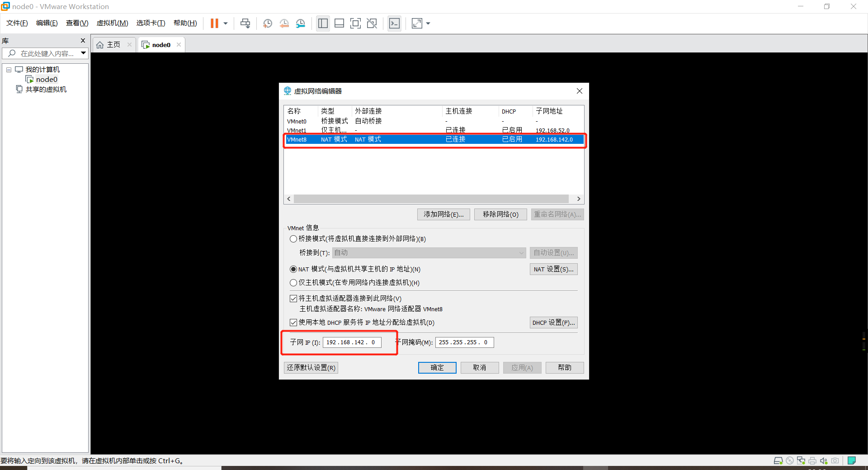Uncheck 使用本地 DHCP 服务 checkbox
This screenshot has width=868, height=470.
pos(293,322)
